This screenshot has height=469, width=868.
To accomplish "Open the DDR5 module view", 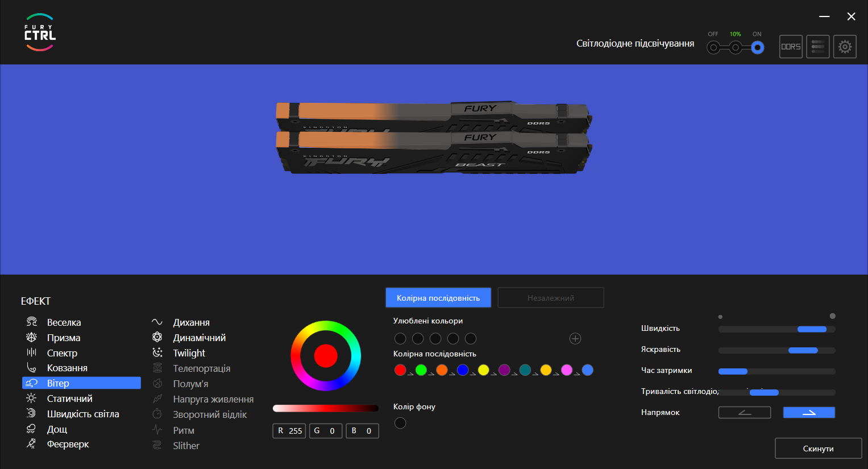I will click(791, 47).
